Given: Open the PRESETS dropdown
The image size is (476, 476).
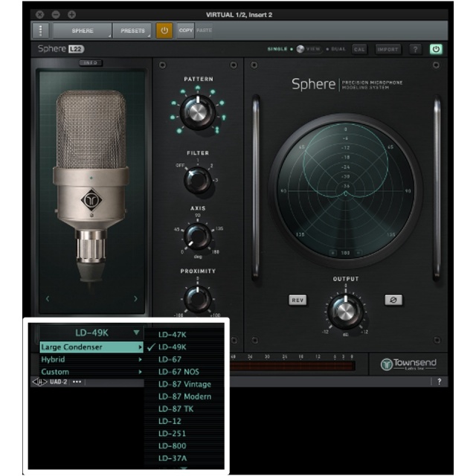Looking at the screenshot, I should 132,30.
